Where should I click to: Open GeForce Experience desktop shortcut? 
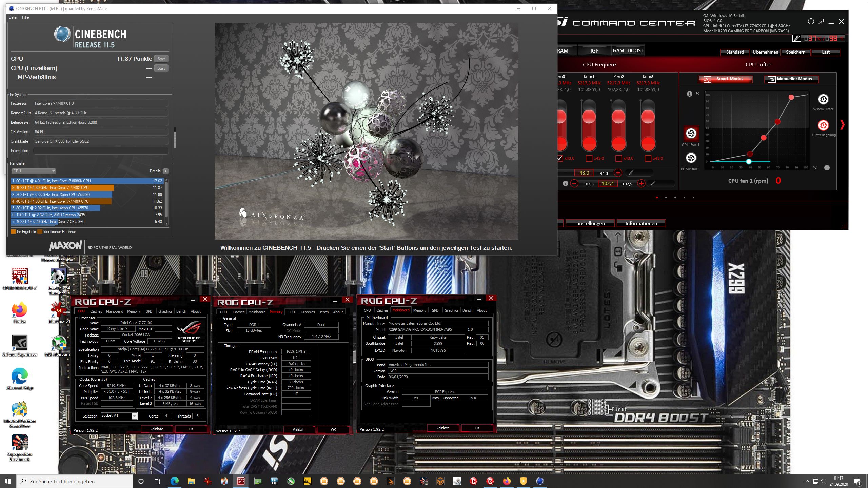[19, 346]
